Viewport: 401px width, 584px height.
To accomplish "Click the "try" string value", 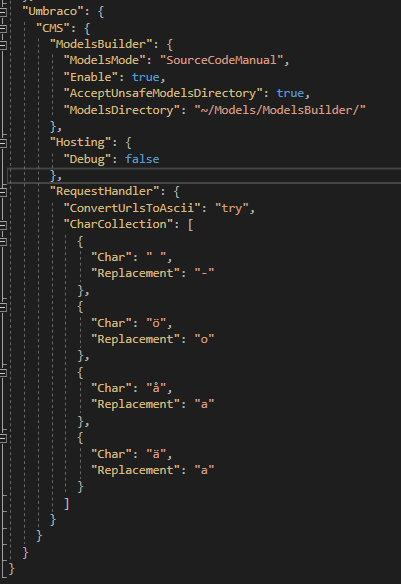I will (232, 208).
